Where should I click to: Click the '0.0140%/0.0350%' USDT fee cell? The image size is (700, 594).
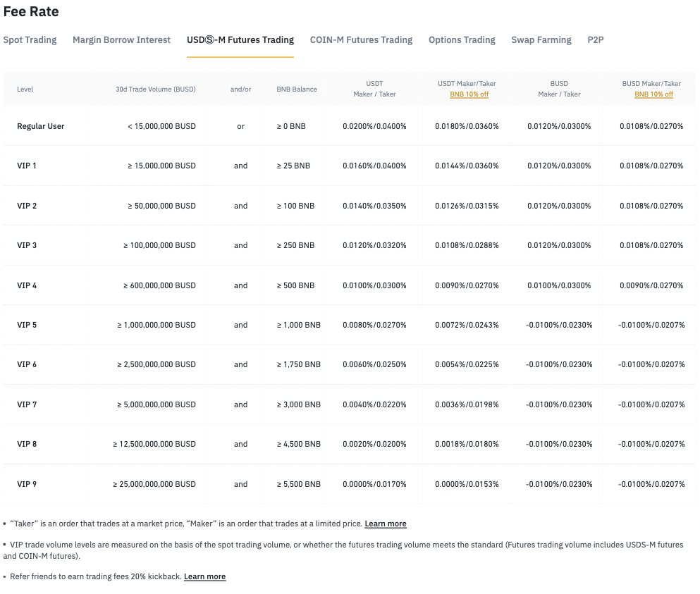pos(374,206)
